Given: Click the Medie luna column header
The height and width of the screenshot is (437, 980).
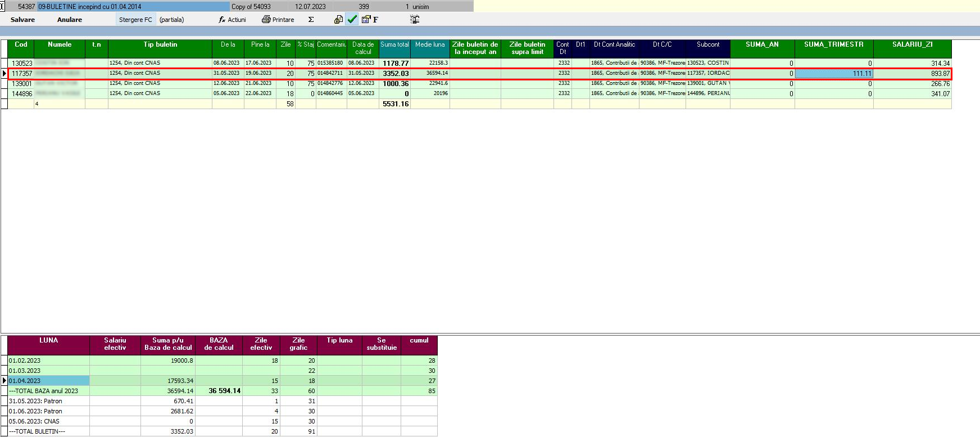Looking at the screenshot, I should point(430,48).
